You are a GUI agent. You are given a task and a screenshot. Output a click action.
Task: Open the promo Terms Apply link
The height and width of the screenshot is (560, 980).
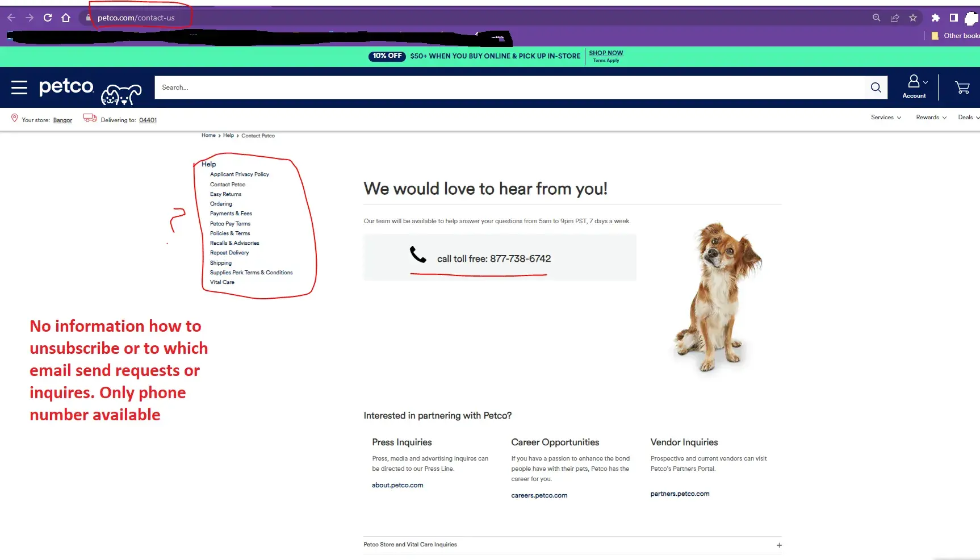[606, 61]
